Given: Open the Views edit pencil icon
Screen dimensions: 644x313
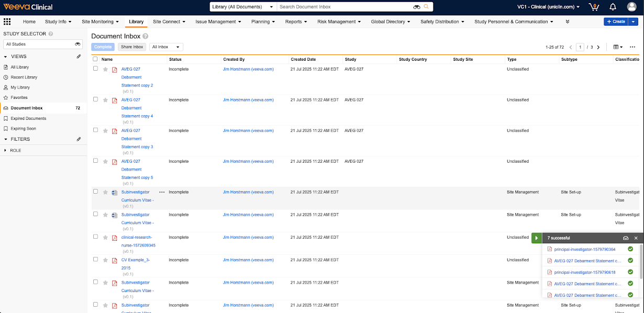Looking at the screenshot, I should click(79, 57).
